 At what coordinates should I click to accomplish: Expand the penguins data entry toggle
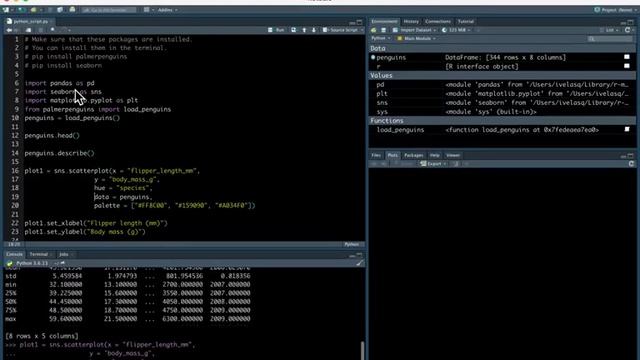373,58
